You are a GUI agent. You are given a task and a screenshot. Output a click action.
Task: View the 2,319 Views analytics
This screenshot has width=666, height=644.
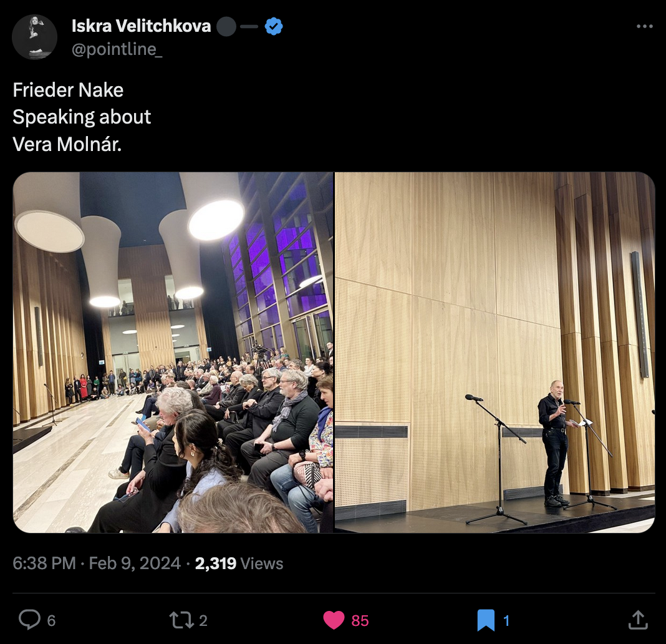pos(239,563)
